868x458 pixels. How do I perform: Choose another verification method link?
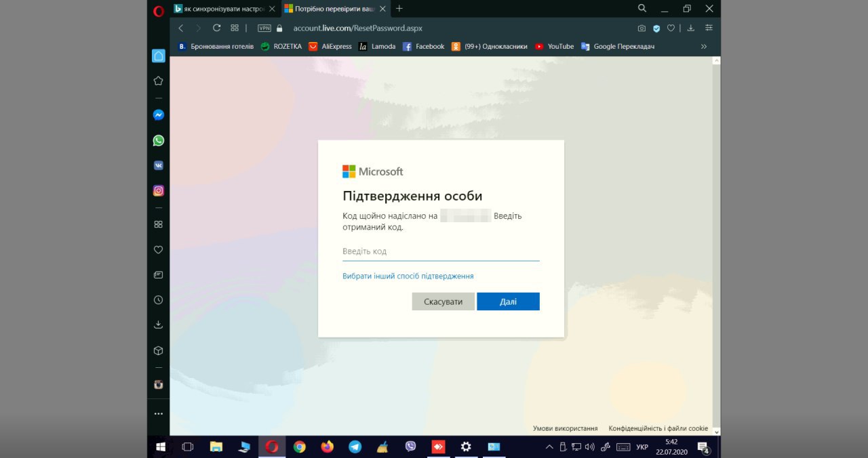[x=408, y=276]
